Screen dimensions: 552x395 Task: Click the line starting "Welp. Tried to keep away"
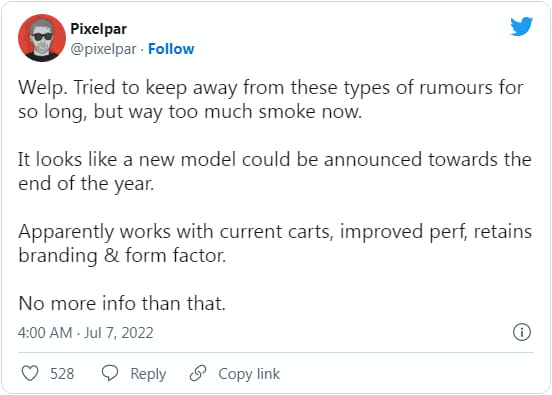click(x=271, y=88)
